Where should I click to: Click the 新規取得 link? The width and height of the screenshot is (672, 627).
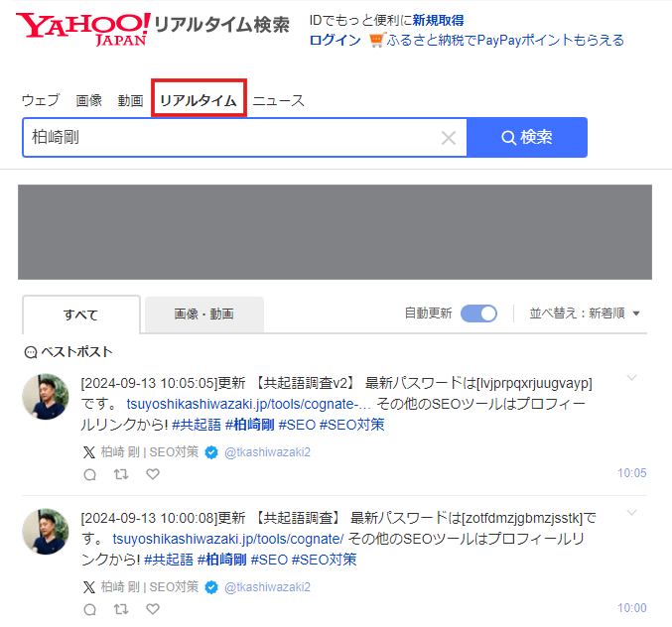438,20
